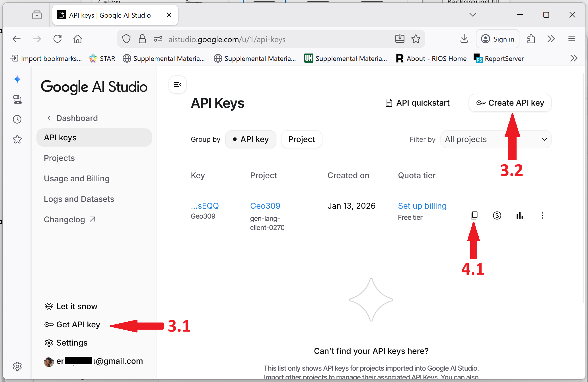
Task: Copy the sEQQ API key
Action: tap(474, 215)
